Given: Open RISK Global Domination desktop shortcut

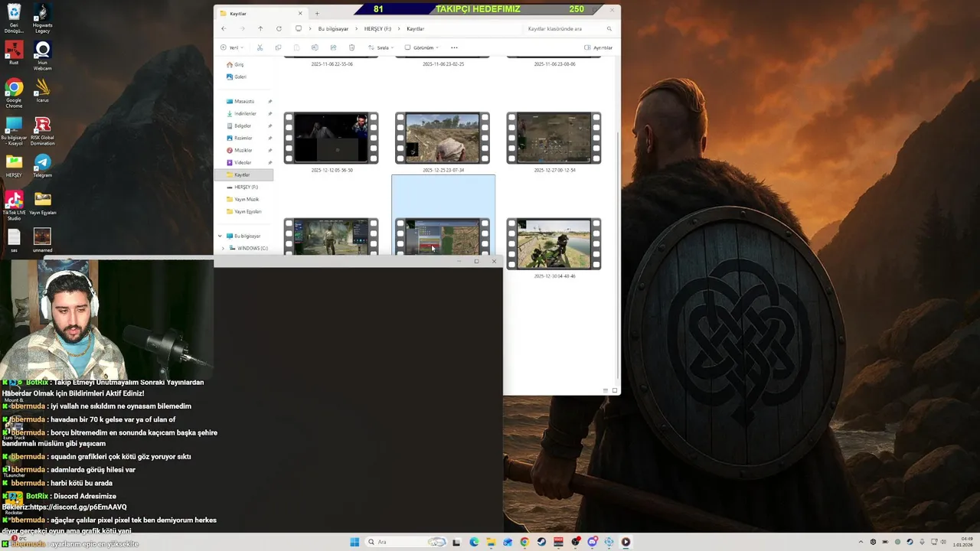Looking at the screenshot, I should 42,131.
